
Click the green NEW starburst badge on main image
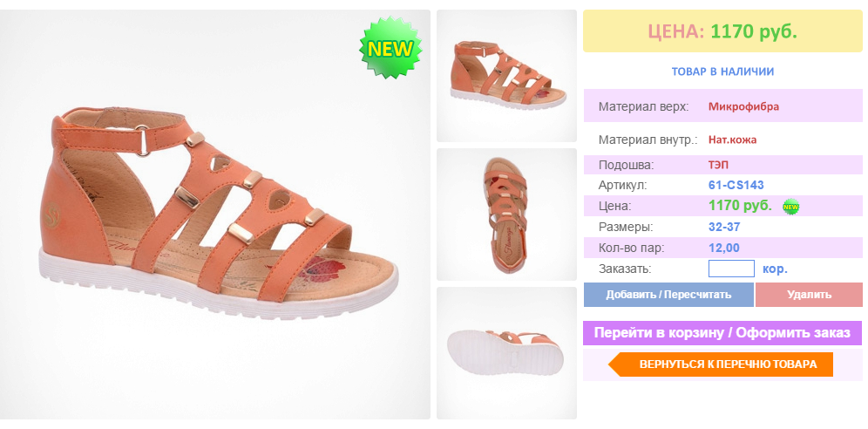390,48
